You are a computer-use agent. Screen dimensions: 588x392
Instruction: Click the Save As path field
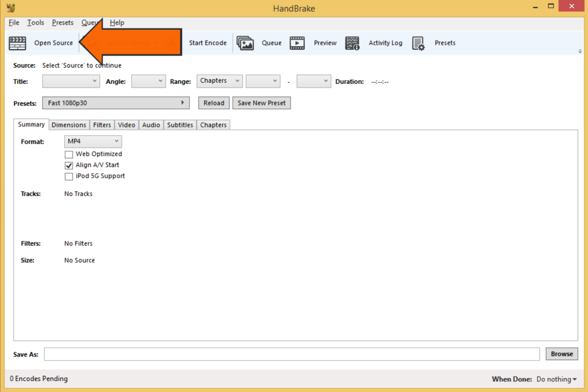292,354
